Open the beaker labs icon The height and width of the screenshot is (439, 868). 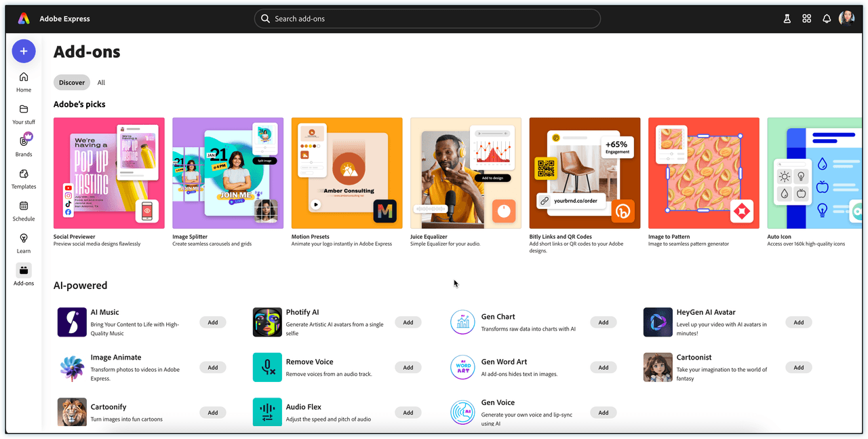point(787,19)
